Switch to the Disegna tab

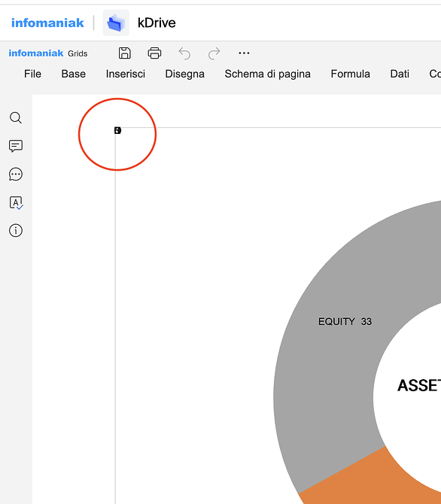click(184, 74)
